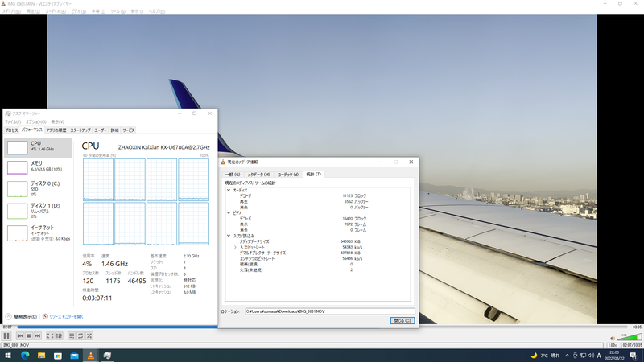Open VLC extended settings (equalizer) icon

pos(59,335)
